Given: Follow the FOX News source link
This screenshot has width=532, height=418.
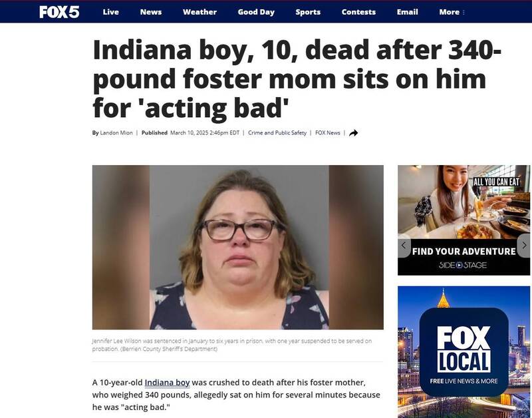Looking at the screenshot, I should click(x=327, y=132).
